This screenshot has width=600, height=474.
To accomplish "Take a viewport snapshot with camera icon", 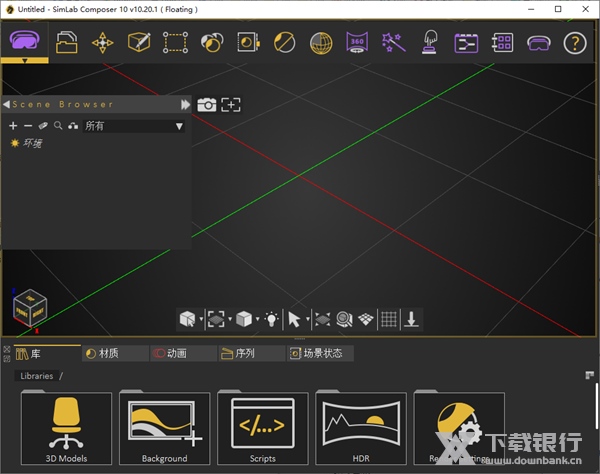I will [207, 105].
